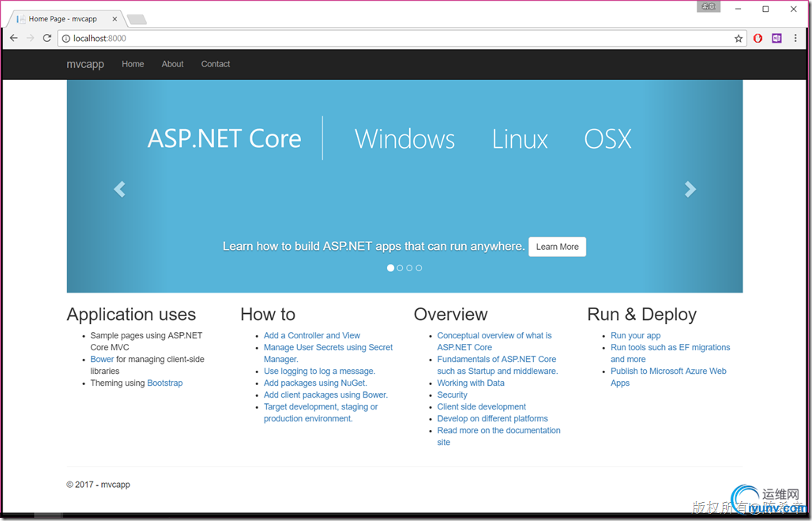Click the Linux text in banner

[520, 139]
